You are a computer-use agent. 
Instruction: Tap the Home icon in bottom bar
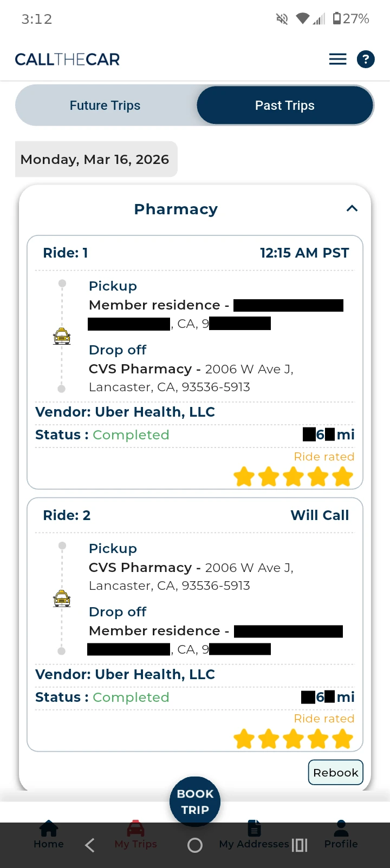(49, 829)
